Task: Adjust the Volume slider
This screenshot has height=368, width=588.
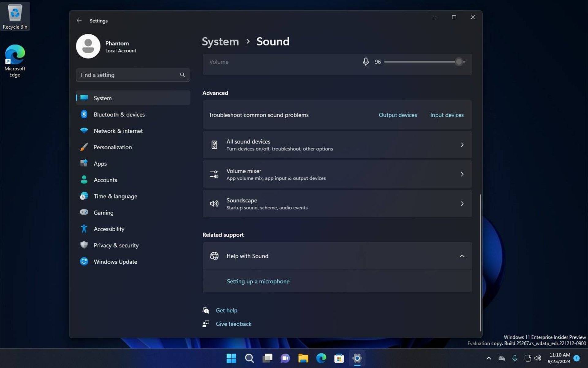Action: 459,62
